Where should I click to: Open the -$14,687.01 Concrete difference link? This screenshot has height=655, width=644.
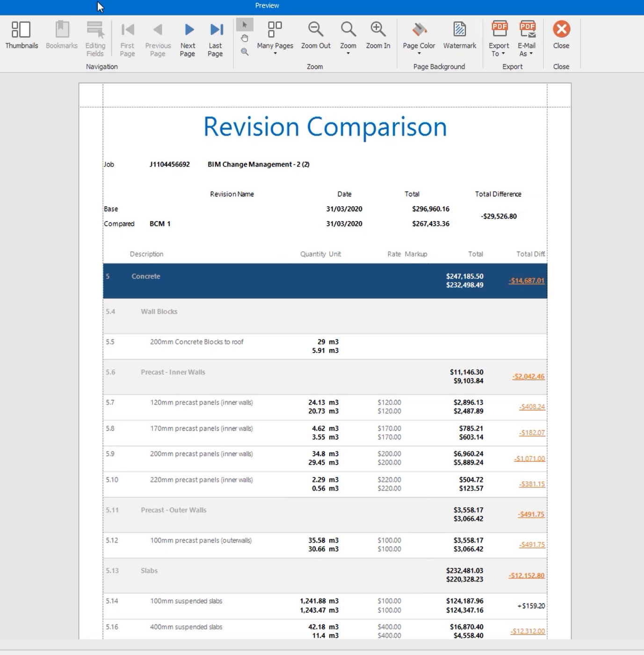tap(526, 281)
